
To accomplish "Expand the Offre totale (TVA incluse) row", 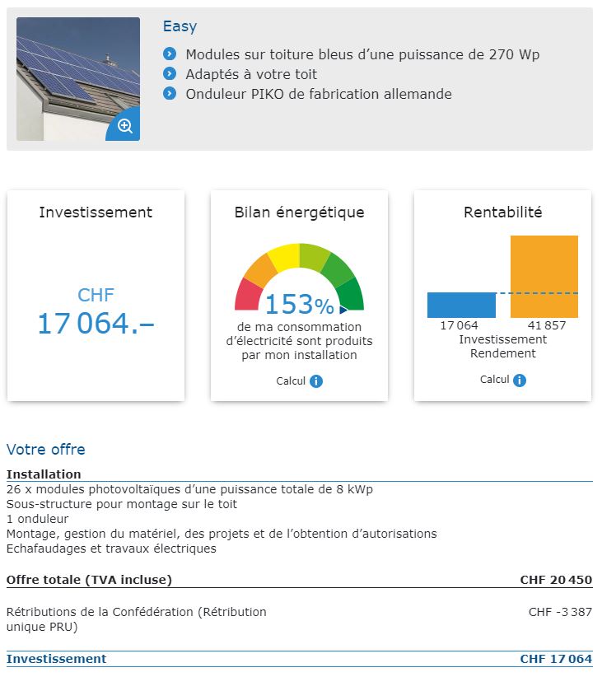I will pyautogui.click(x=90, y=579).
